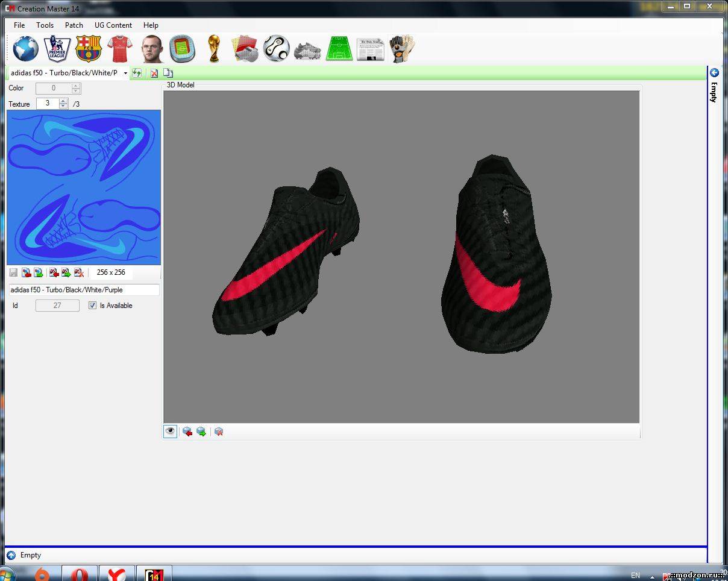Toggle the 3D model eye view button
728x581 pixels.
pos(171,432)
